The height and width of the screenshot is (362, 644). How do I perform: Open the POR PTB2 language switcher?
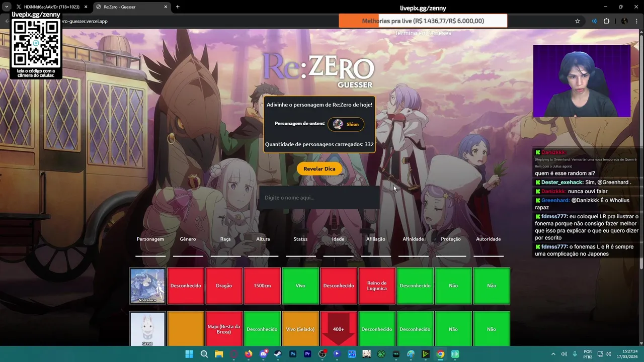(x=588, y=354)
